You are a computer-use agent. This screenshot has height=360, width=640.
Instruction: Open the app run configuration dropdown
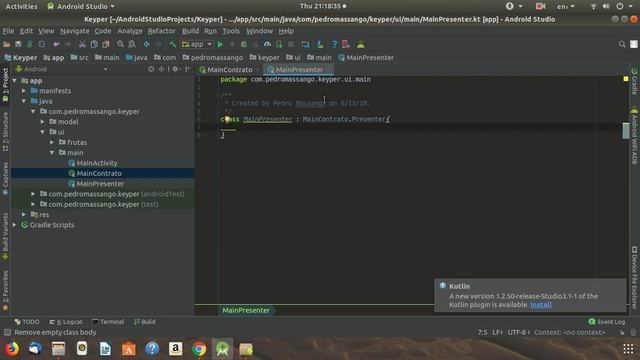pyautogui.click(x=197, y=44)
